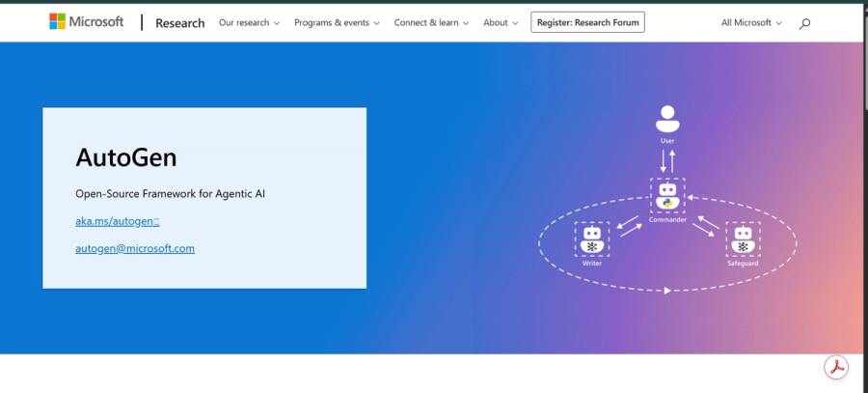Click 'Open-Source Framework for Agentic AI' text
This screenshot has width=868, height=393.
point(170,194)
